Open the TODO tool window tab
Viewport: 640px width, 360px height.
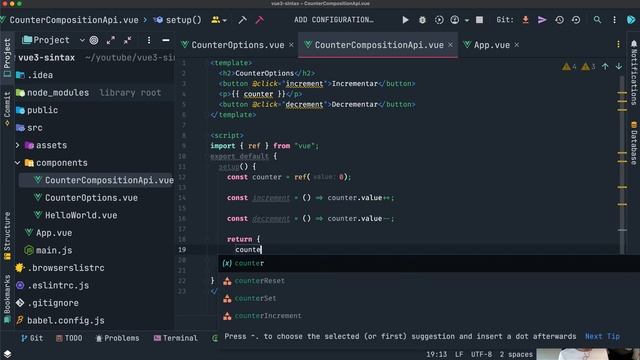(x=69, y=338)
